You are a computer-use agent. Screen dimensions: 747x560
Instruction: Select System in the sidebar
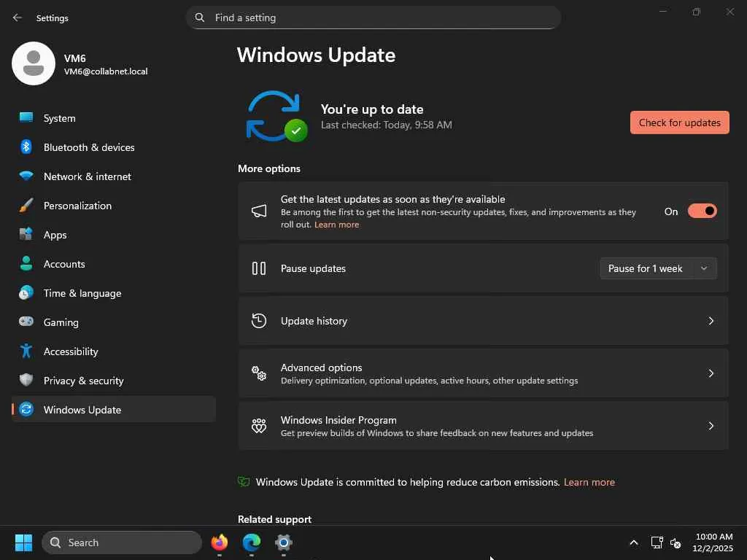tap(60, 118)
